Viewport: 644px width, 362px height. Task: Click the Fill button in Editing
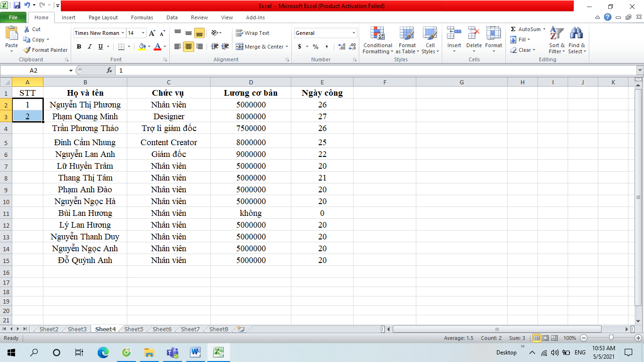click(x=520, y=40)
